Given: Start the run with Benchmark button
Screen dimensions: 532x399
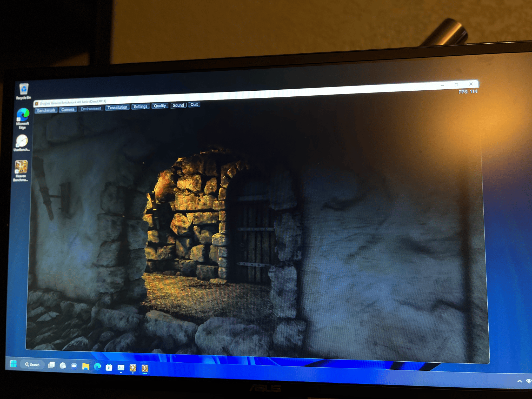Looking at the screenshot, I should click(x=46, y=110).
